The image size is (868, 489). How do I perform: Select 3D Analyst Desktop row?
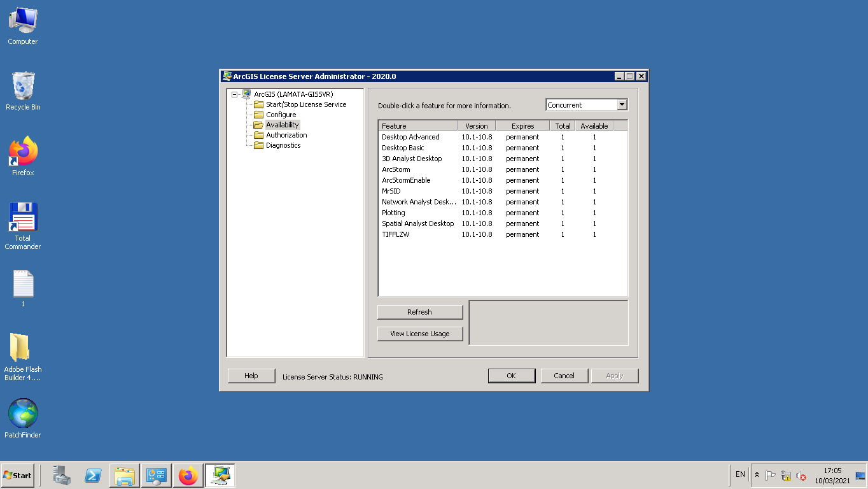pos(503,159)
